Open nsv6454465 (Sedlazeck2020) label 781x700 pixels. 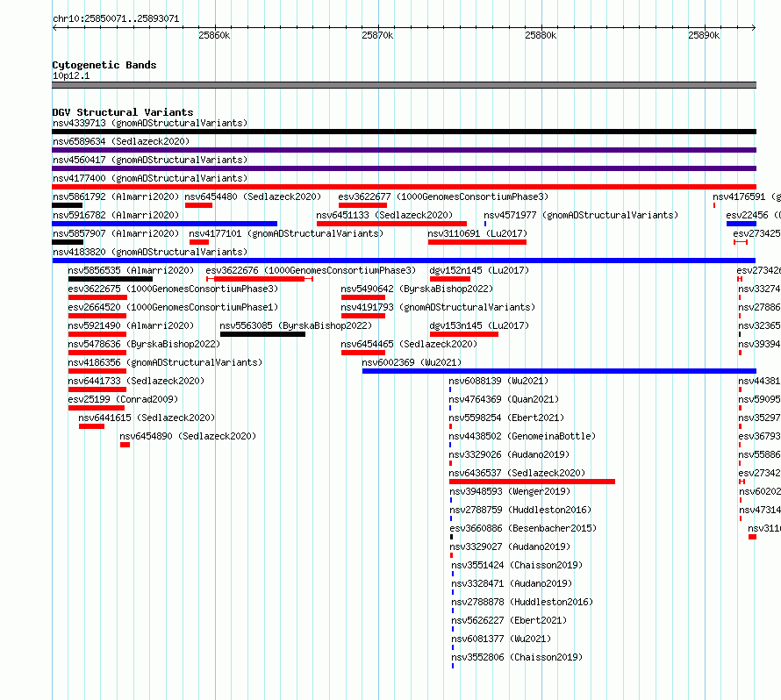click(x=409, y=344)
